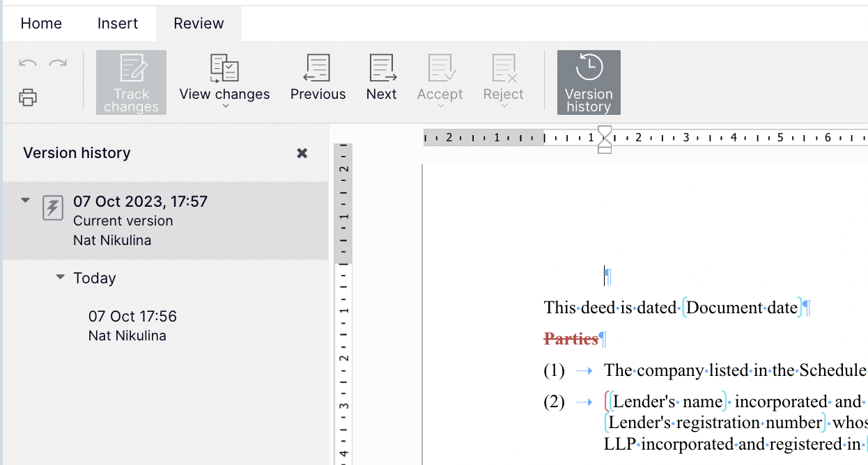
Task: Click the Document date placeholder field
Action: click(x=742, y=308)
